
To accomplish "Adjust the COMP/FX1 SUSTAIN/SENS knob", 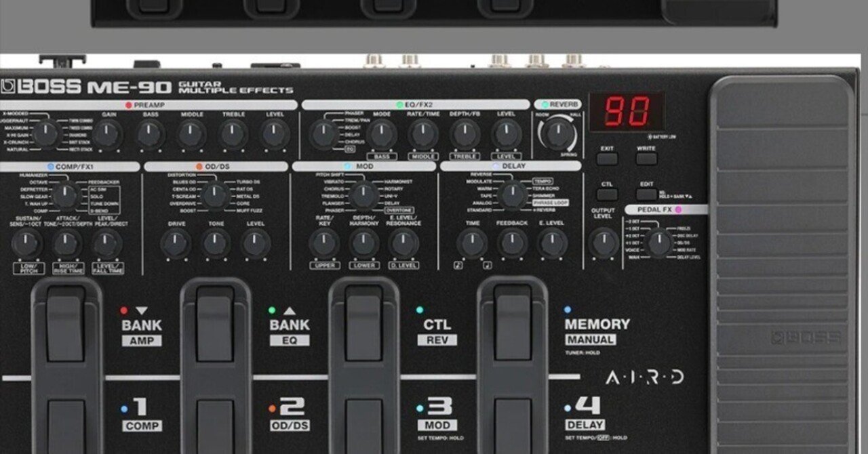I will pos(26,243).
